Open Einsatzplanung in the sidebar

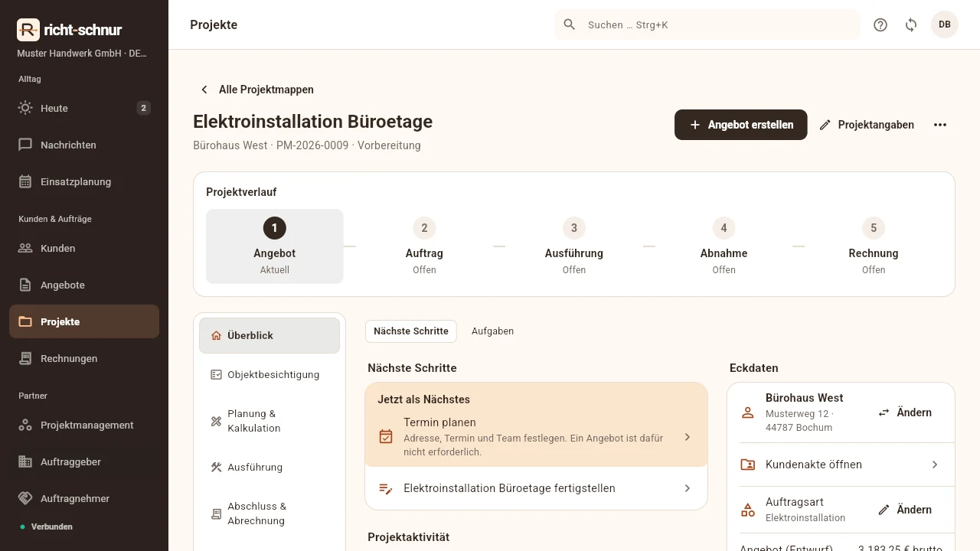(x=84, y=181)
